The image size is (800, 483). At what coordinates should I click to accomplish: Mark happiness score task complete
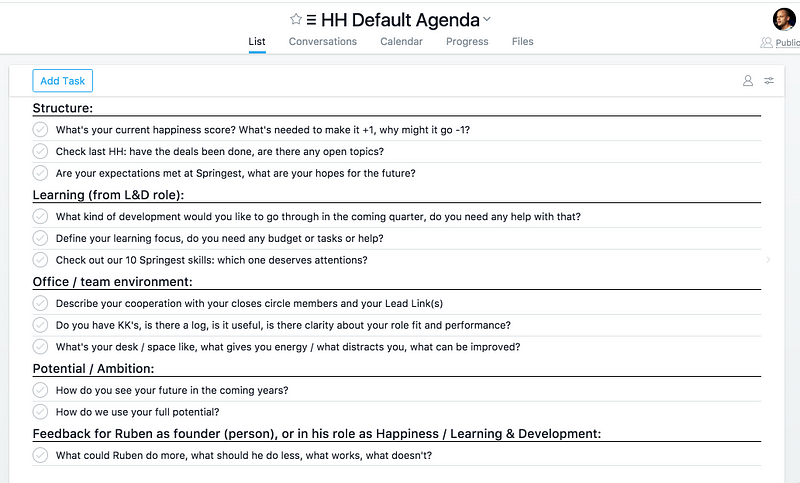click(40, 130)
